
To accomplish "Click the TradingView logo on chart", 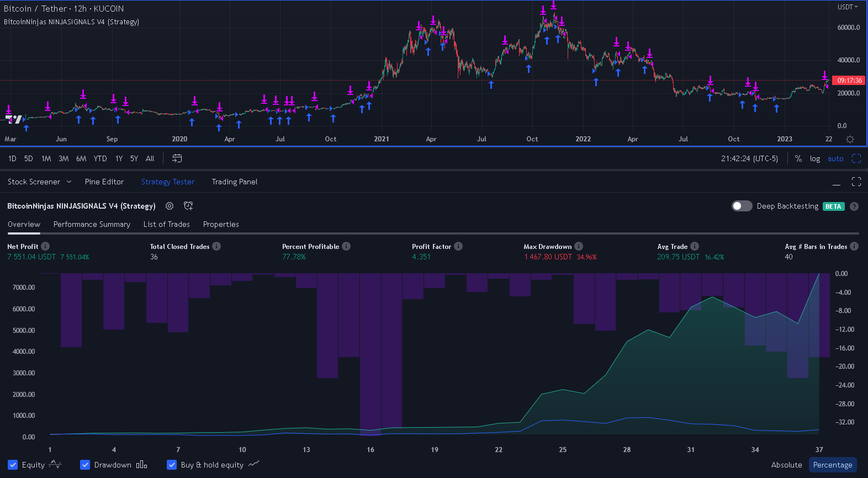I will (14, 119).
